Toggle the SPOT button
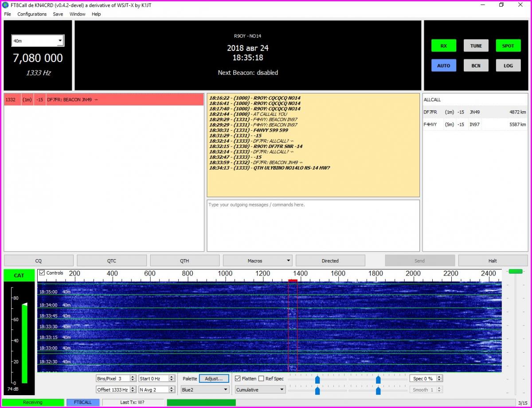532x408 pixels. coord(508,46)
